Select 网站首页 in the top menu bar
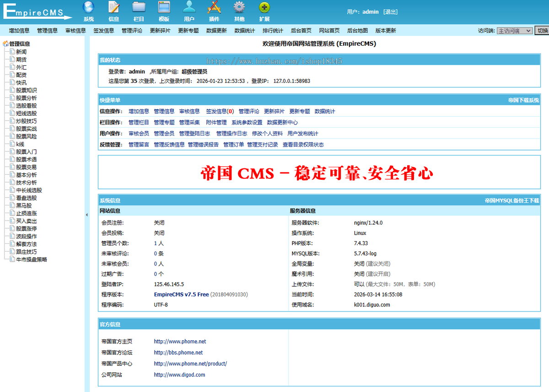Image resolution: width=549 pixels, height=392 pixels. click(x=329, y=31)
